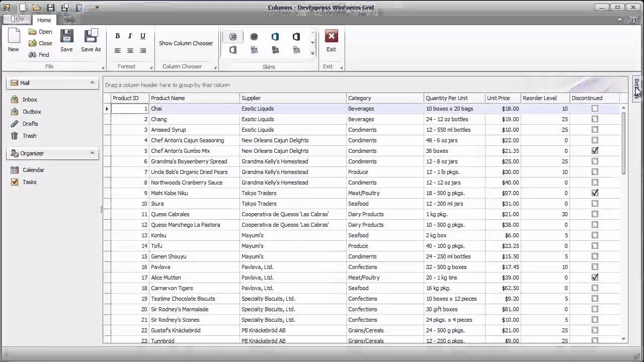Select the 'Queso Cabrales' product name cell
This screenshot has width=644, height=362.
pos(194,214)
